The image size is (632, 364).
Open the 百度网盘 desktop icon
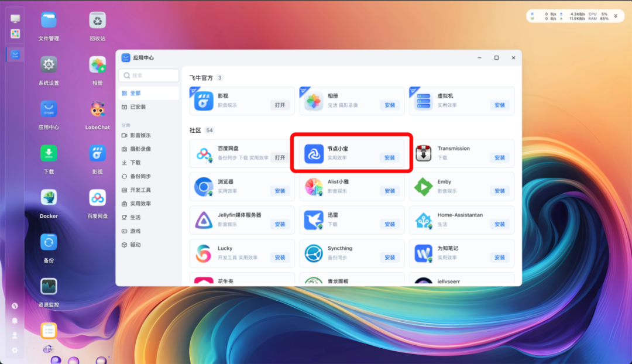point(98,198)
